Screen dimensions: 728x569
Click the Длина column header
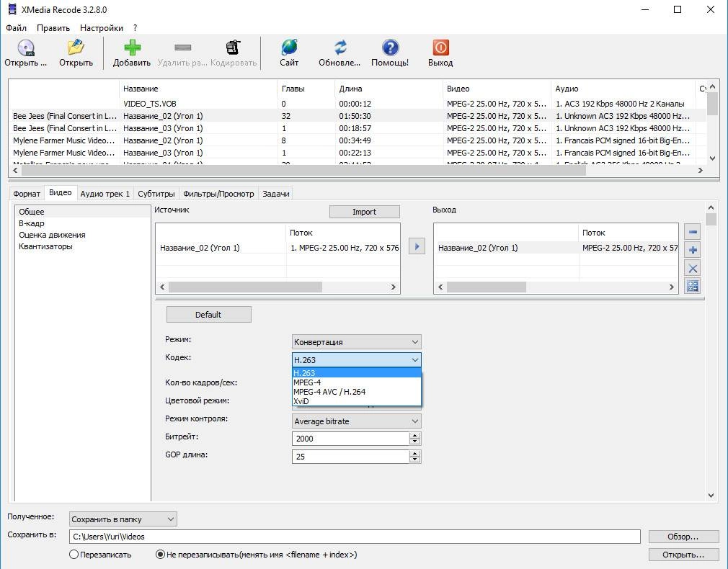click(x=389, y=89)
